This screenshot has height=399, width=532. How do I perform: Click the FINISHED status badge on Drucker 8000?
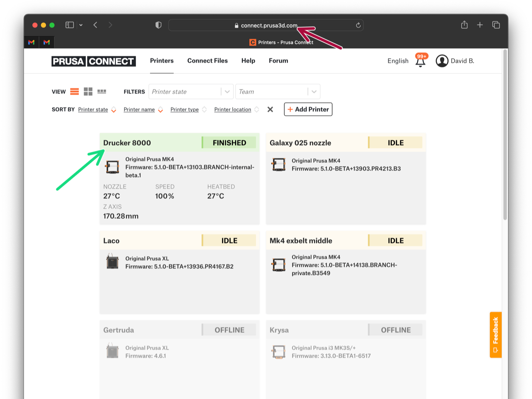(x=229, y=143)
